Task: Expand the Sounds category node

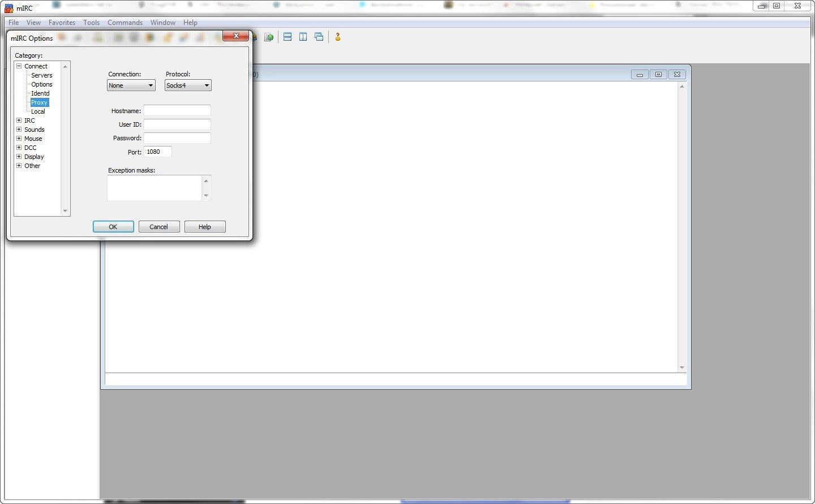Action: 19,130
